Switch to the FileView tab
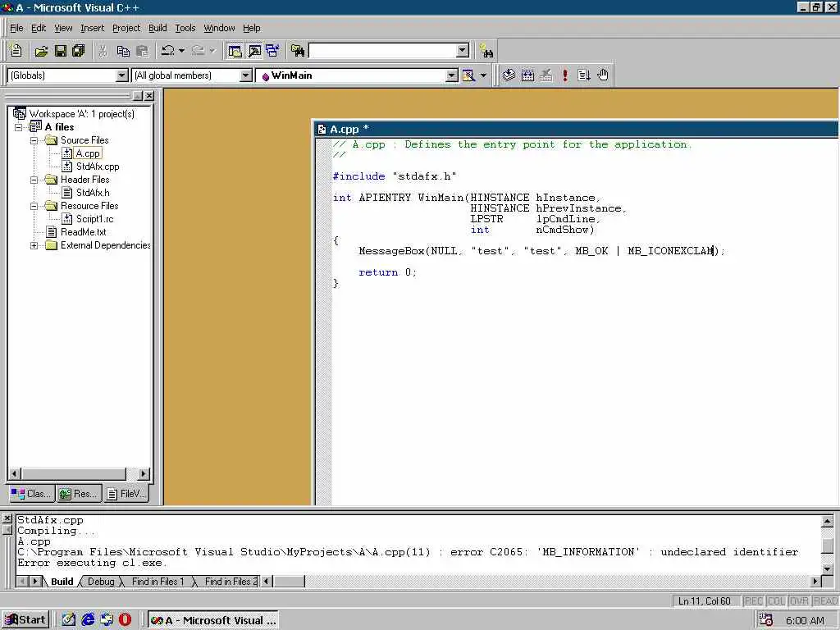 tap(126, 494)
